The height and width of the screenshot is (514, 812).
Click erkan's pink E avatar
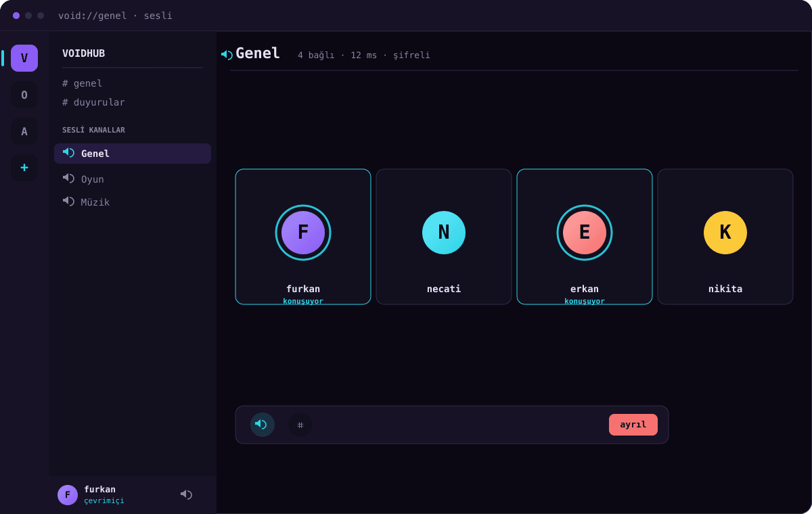tap(585, 233)
